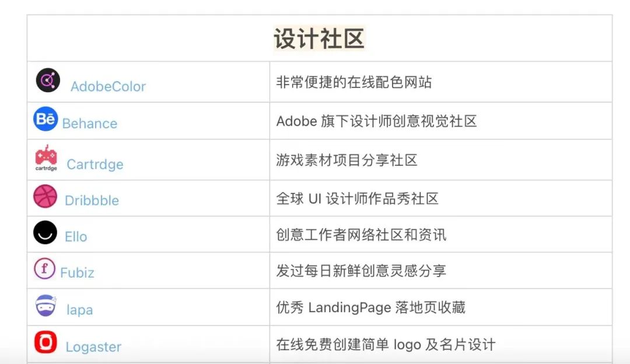Viewport: 630px width, 364px height.
Task: Click the lapa ninja face icon
Action: point(46,305)
